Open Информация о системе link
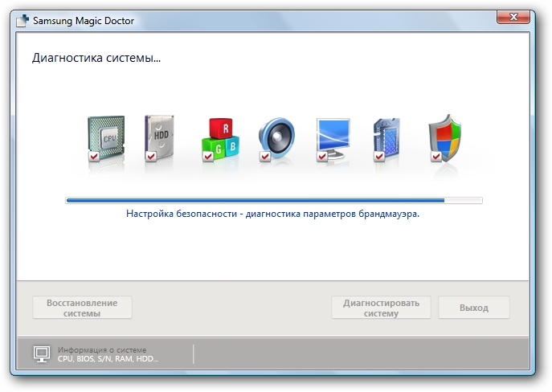This screenshot has width=552, height=392. (x=102, y=349)
